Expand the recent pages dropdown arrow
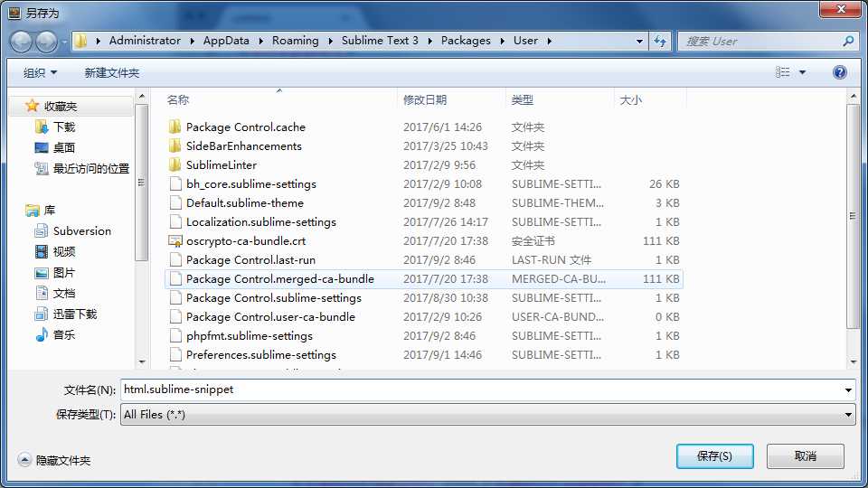 click(64, 42)
